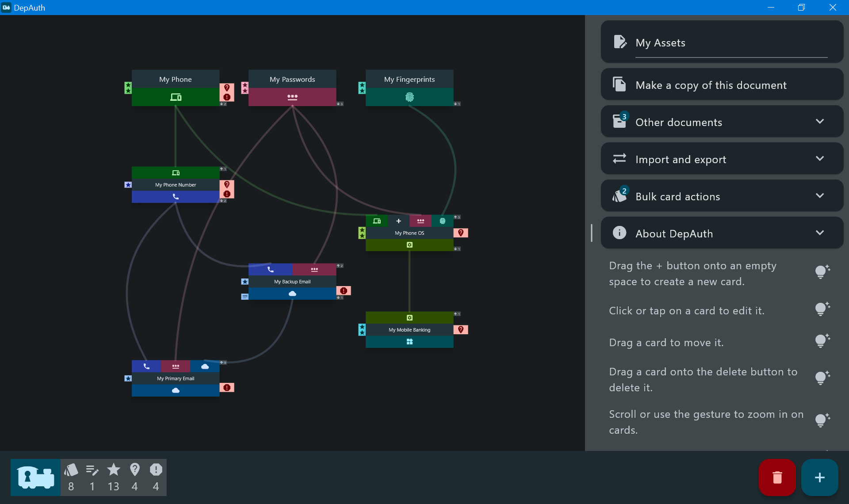Toggle the lightbulb next to 'Drag a card to move it'
This screenshot has height=504, width=849.
[822, 341]
